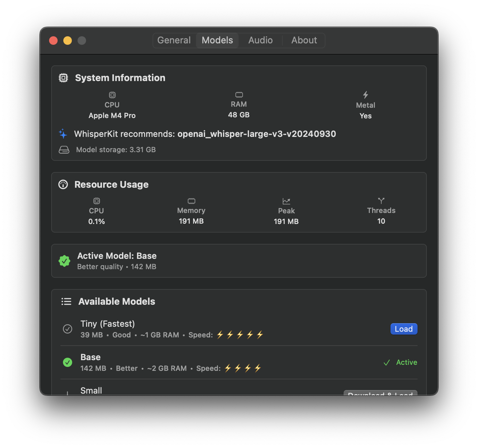Viewport: 478px width, 448px height.
Task: Click the Peak usage chart icon
Action: 286,201
